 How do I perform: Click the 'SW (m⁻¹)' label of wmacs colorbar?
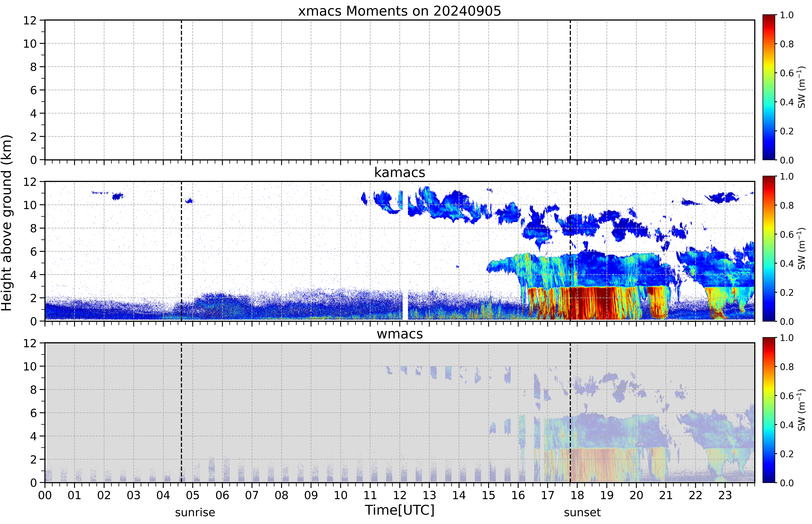pos(801,410)
